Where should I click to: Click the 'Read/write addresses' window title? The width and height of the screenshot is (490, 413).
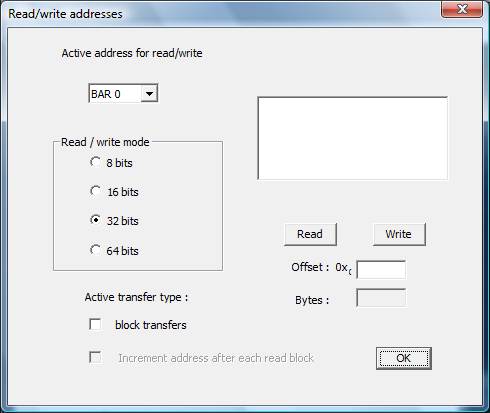pos(65,14)
